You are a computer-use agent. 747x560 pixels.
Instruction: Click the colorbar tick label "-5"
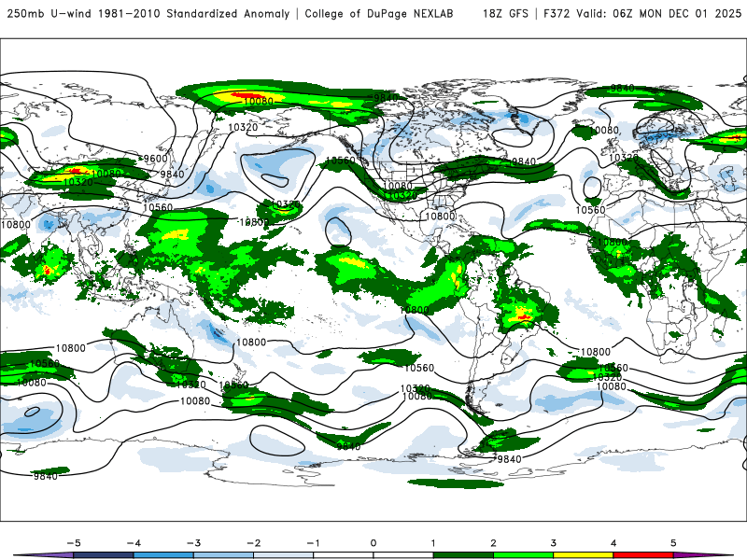click(74, 543)
